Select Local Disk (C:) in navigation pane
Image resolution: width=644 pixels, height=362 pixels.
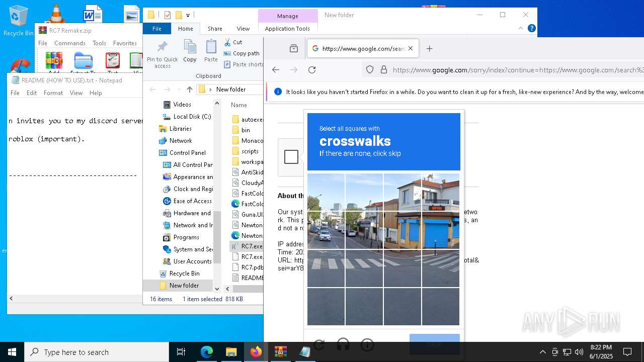[x=192, y=117]
